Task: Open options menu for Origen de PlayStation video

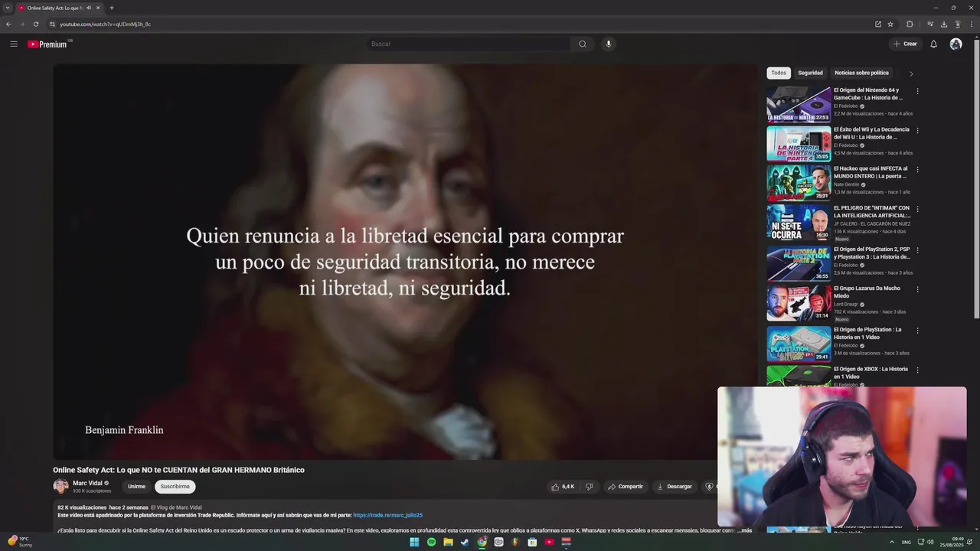Action: tap(917, 331)
